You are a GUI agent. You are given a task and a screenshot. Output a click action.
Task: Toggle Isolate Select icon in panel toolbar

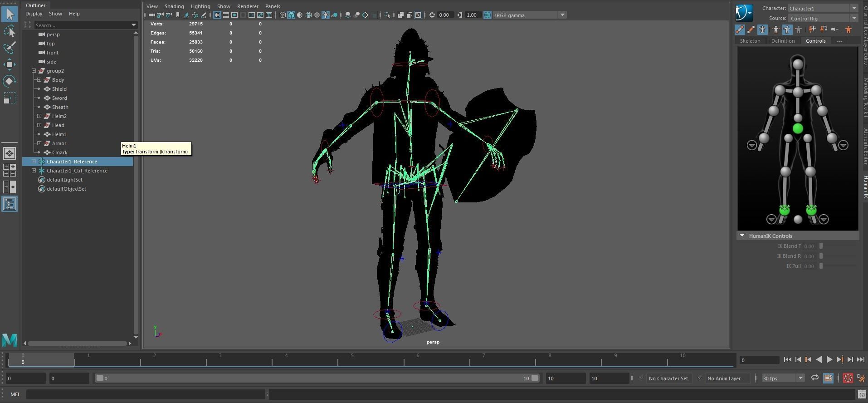click(387, 15)
